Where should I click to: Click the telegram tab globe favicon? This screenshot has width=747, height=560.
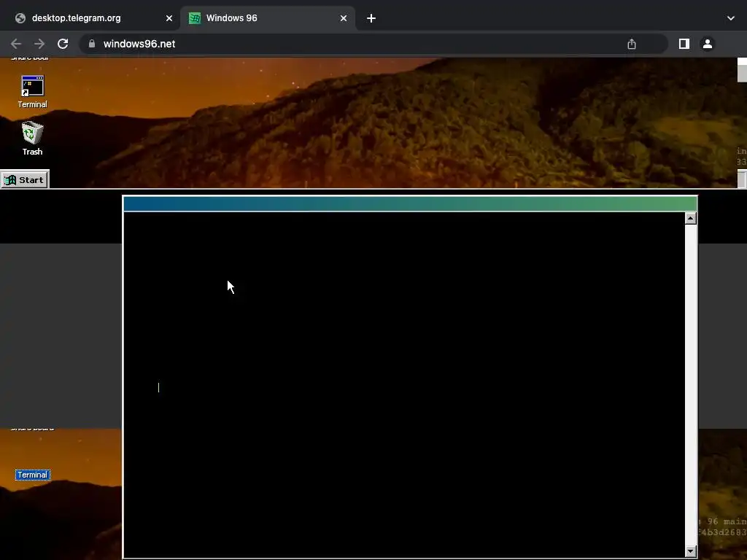(20, 18)
